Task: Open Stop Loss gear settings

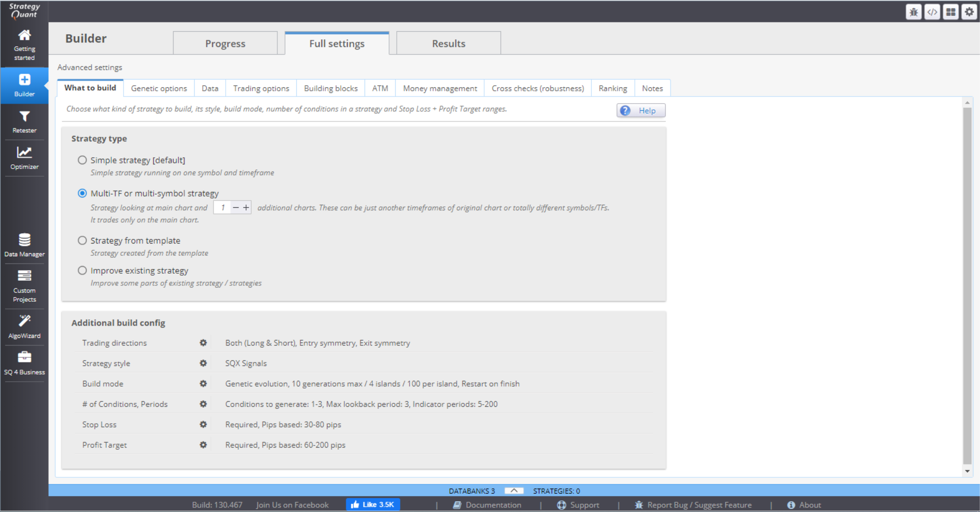Action: click(x=203, y=424)
